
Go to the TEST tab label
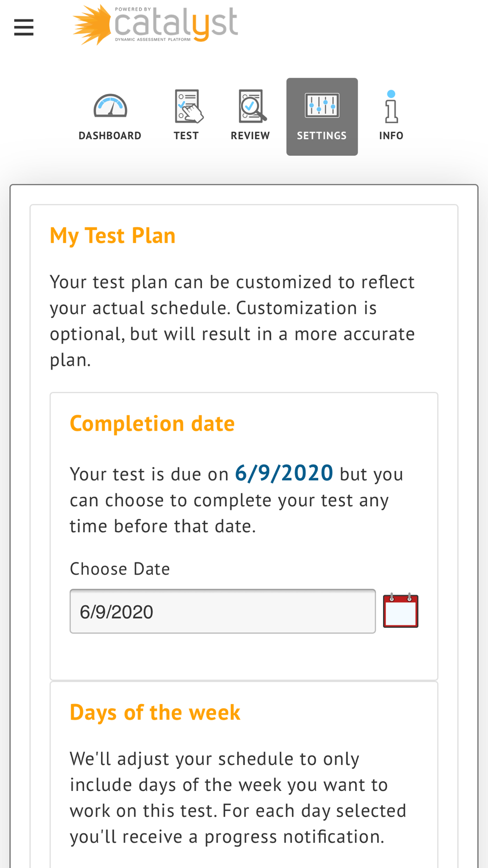tap(186, 136)
